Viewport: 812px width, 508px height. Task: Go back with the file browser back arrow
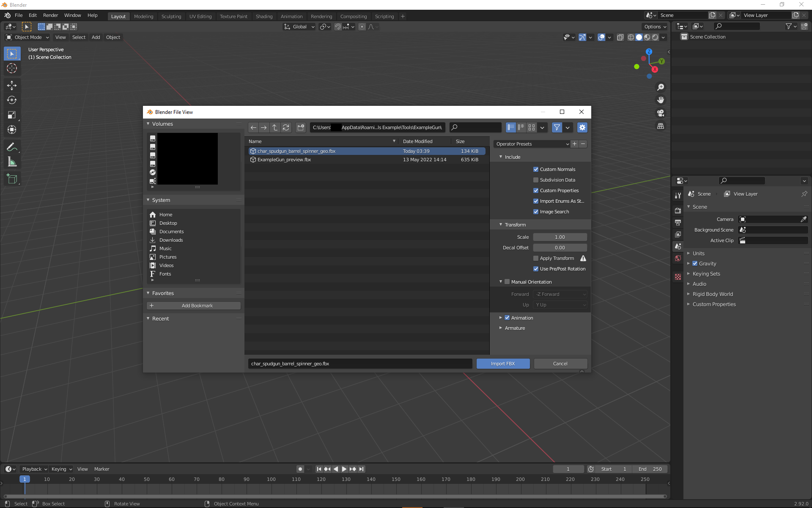253,127
